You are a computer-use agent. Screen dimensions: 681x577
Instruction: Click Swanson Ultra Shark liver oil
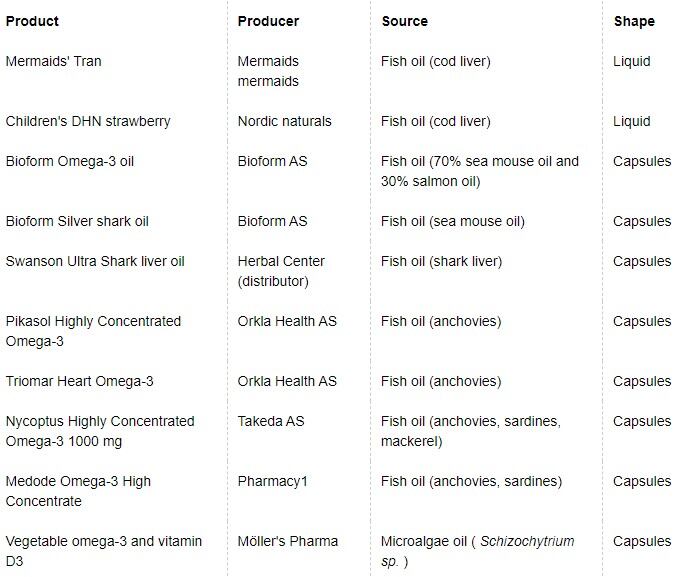click(95, 261)
